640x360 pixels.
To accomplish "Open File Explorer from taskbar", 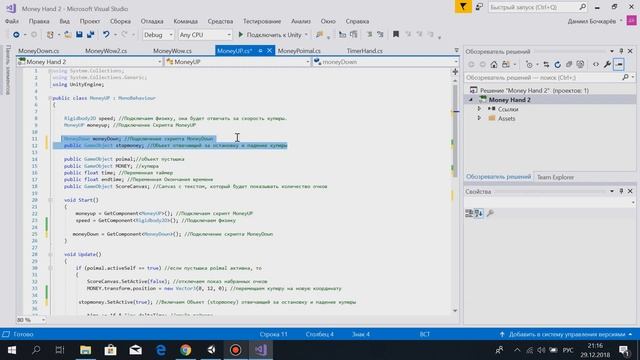I will 85,350.
